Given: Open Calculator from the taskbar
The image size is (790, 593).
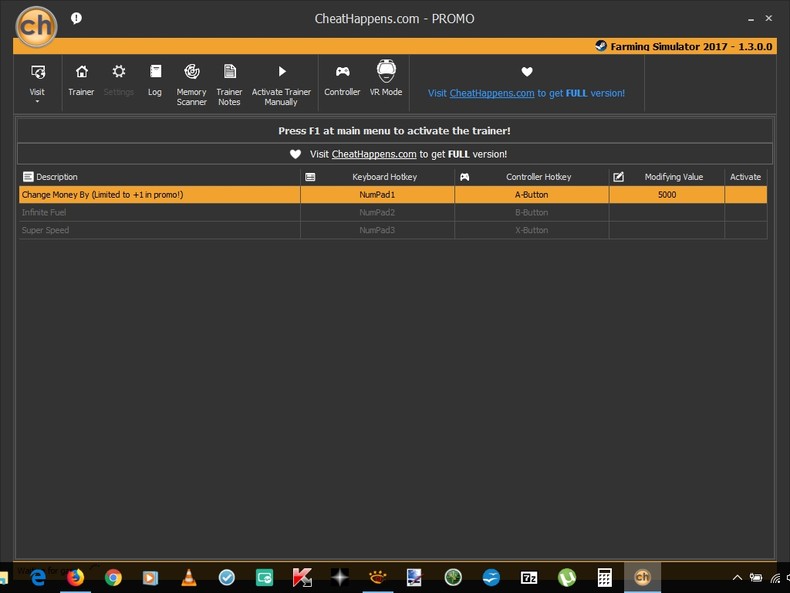Looking at the screenshot, I should click(x=605, y=577).
